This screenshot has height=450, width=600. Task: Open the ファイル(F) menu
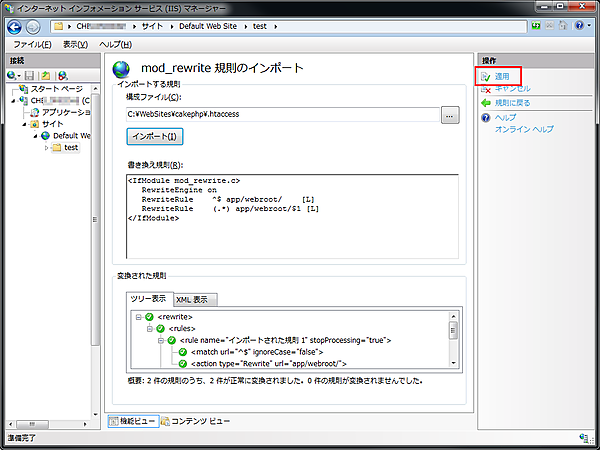point(33,45)
